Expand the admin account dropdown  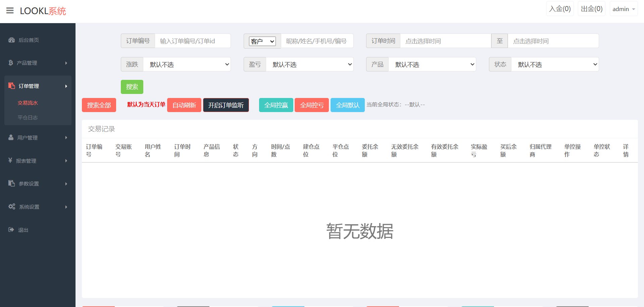[623, 9]
